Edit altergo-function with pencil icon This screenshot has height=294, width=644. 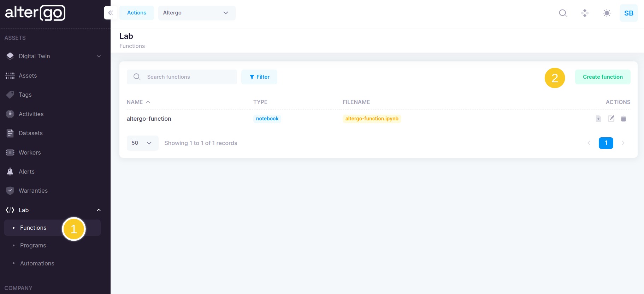click(x=611, y=119)
